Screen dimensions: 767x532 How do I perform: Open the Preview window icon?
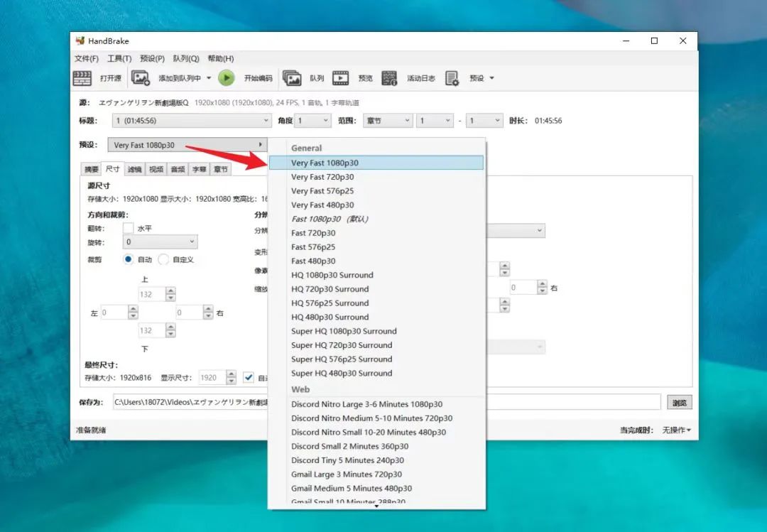(x=341, y=78)
